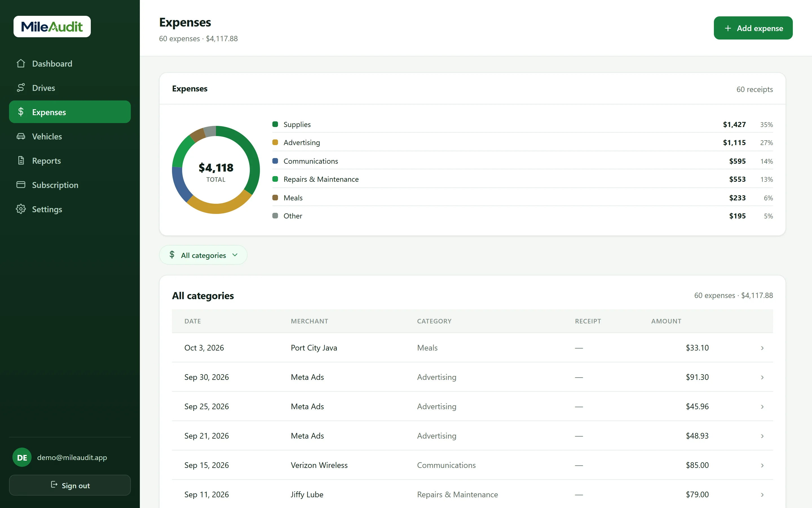Click the MileAudit logo
This screenshot has height=508, width=812.
pos(52,27)
